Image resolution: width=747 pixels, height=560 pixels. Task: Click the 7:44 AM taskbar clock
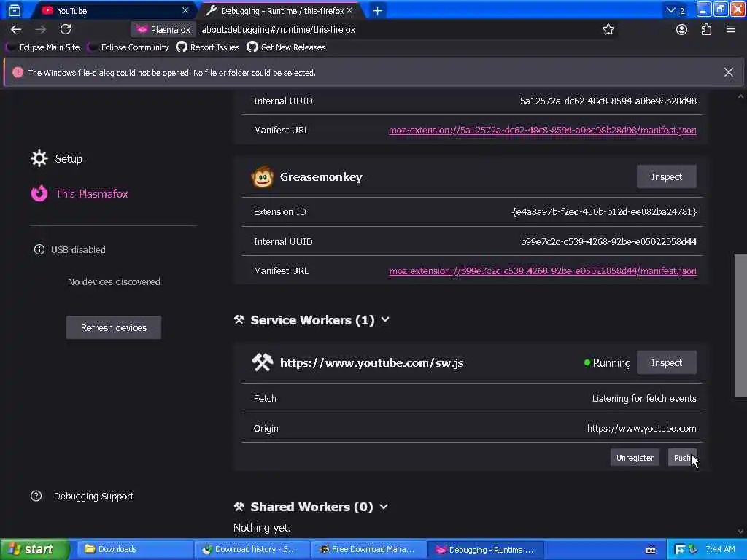coord(720,550)
